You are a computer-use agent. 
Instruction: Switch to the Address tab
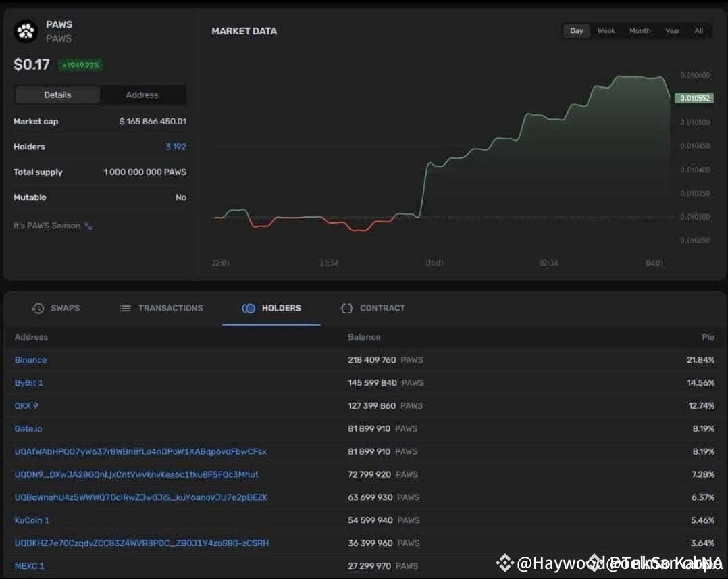click(x=141, y=95)
